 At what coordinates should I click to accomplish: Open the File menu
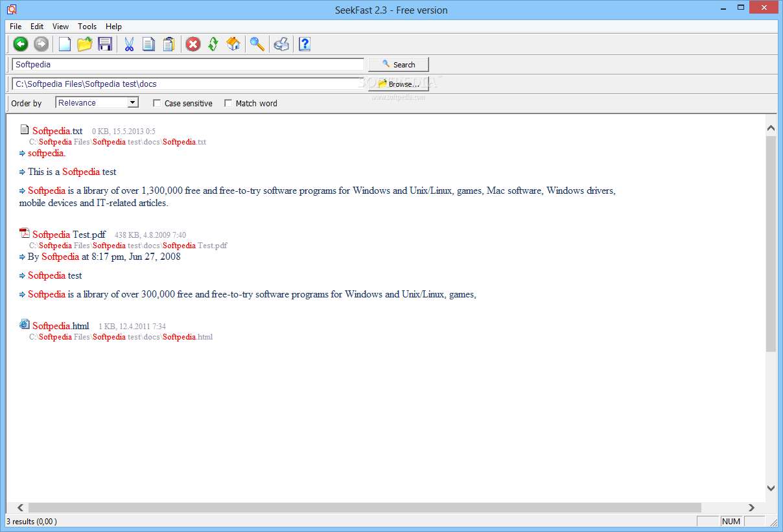click(16, 27)
